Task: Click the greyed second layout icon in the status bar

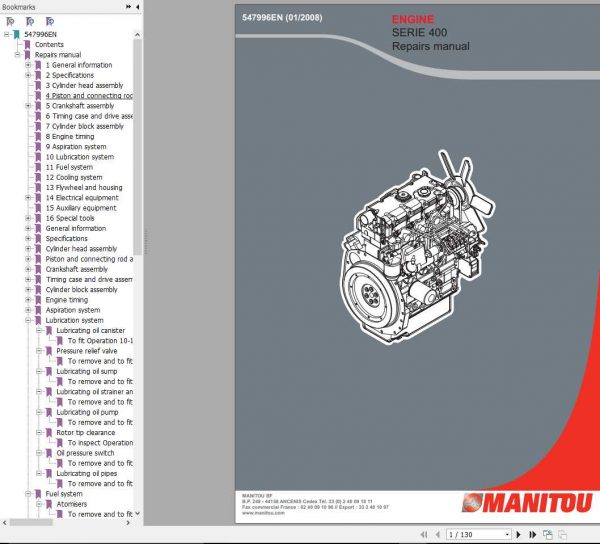Action: 562,534
